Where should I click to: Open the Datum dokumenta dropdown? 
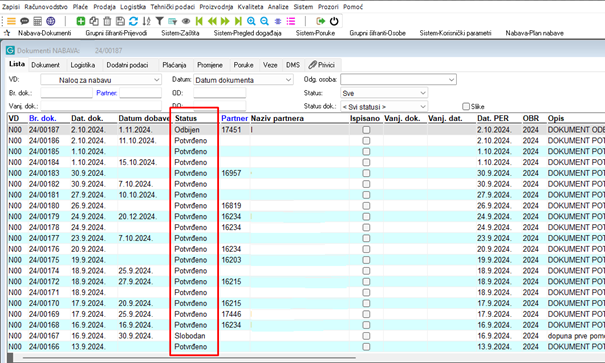coord(243,80)
